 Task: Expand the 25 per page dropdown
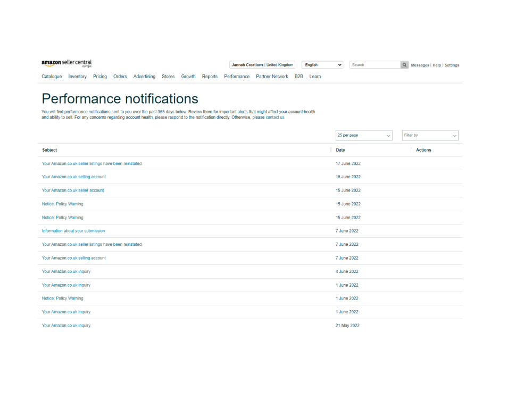point(364,135)
